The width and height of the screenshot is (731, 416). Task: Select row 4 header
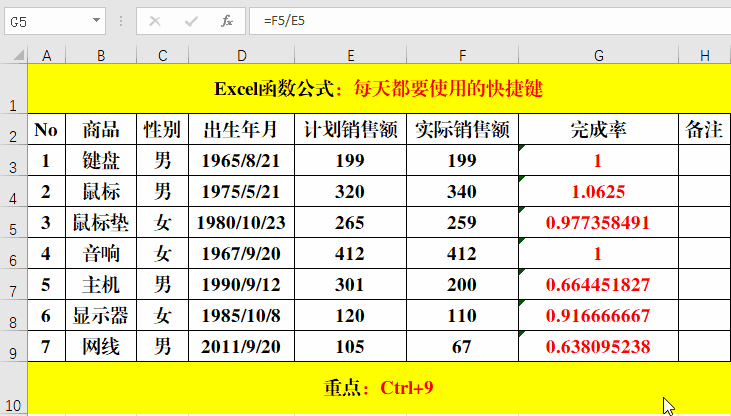tap(14, 192)
